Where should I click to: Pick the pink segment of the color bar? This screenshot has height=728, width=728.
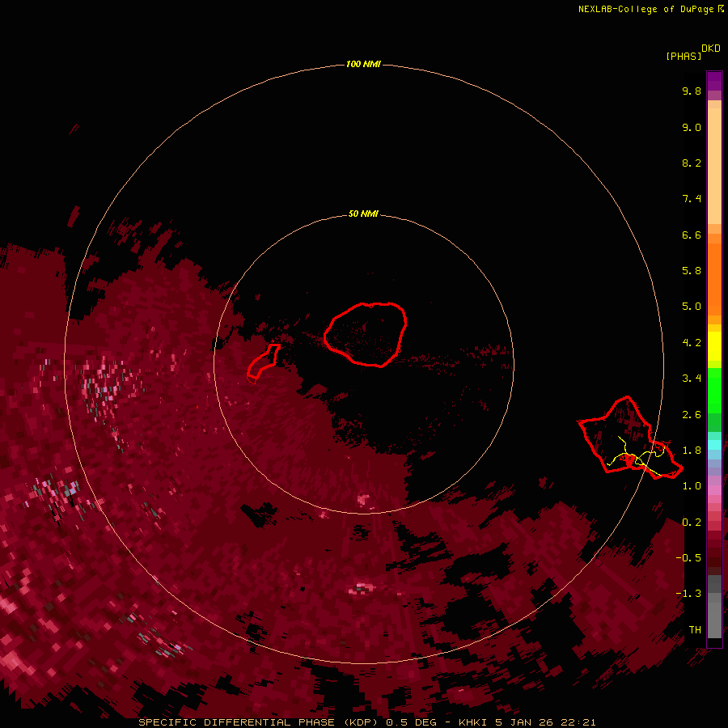tap(714, 490)
